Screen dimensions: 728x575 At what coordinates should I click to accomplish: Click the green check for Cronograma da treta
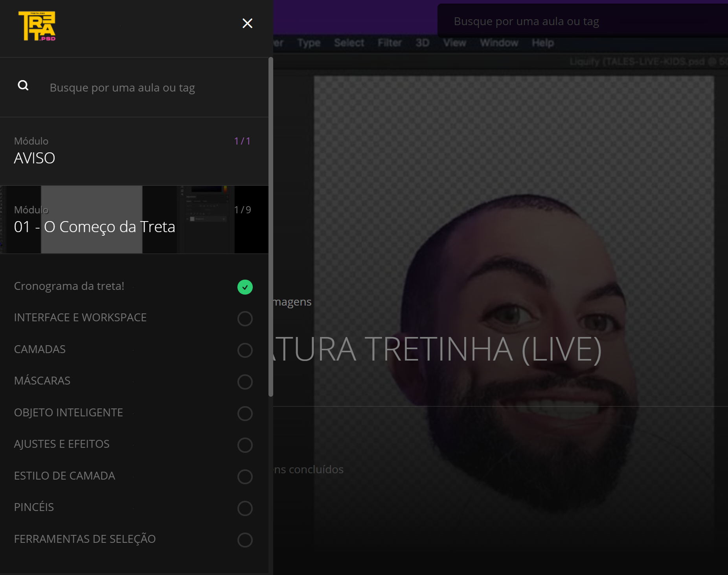(245, 287)
